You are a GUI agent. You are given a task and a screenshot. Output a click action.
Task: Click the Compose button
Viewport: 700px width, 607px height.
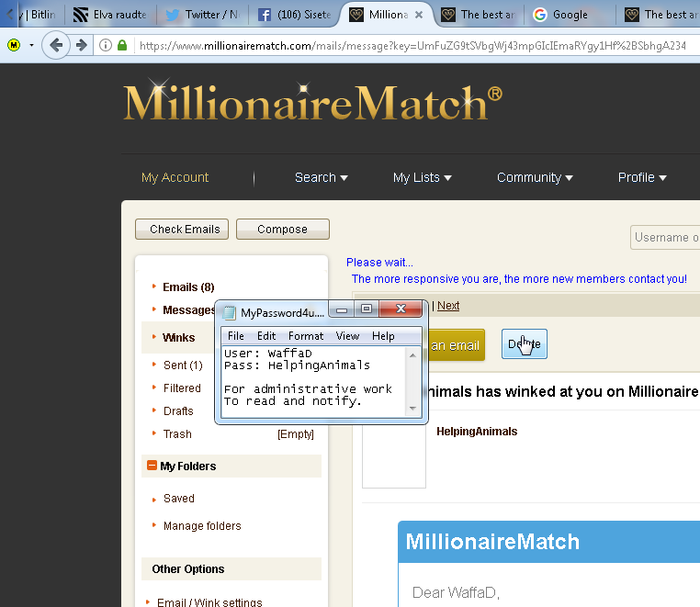point(283,229)
